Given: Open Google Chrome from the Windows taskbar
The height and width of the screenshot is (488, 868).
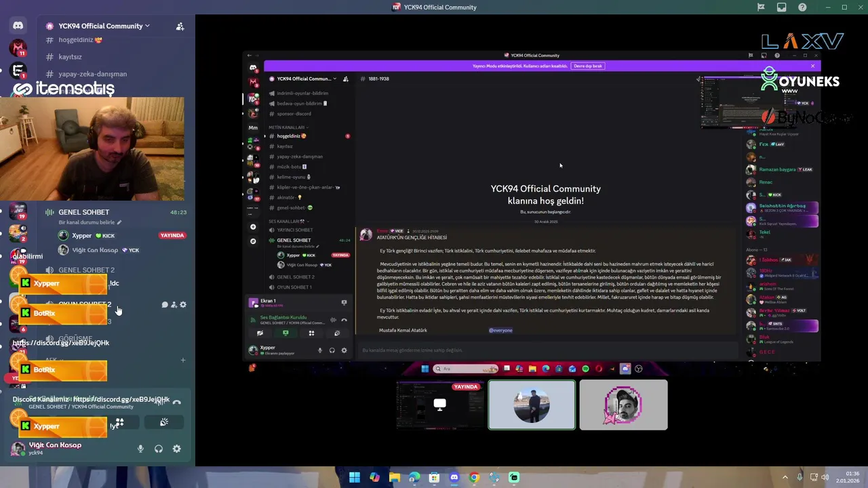Looking at the screenshot, I should click(474, 477).
